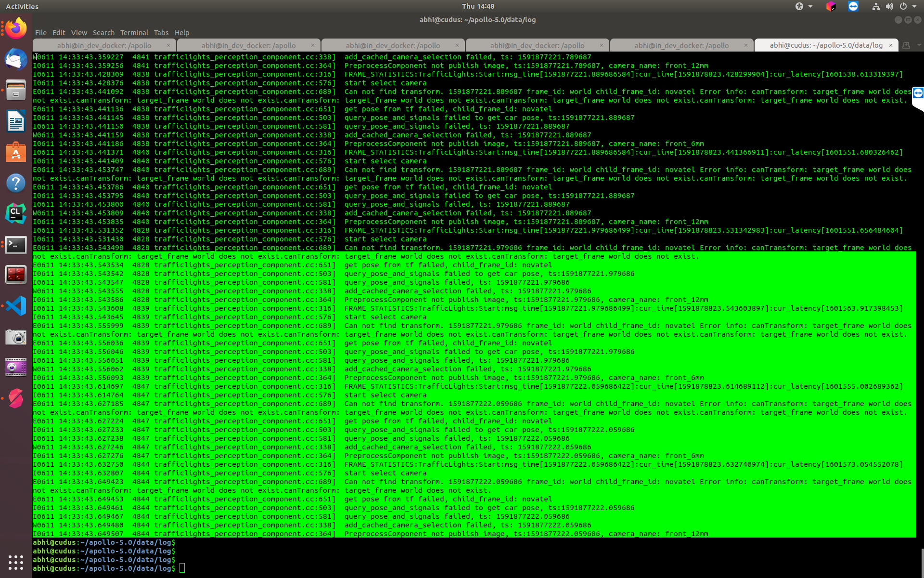
Task: Open the TeamViewer tray icon
Action: click(853, 6)
